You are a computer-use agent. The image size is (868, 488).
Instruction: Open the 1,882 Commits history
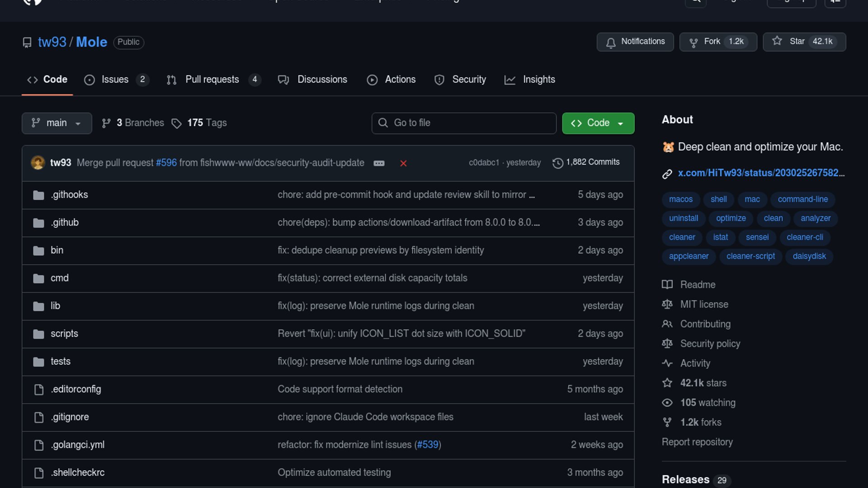point(586,162)
